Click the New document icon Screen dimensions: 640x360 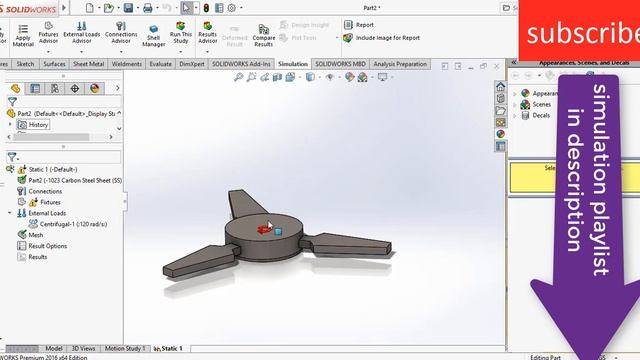(x=90, y=8)
